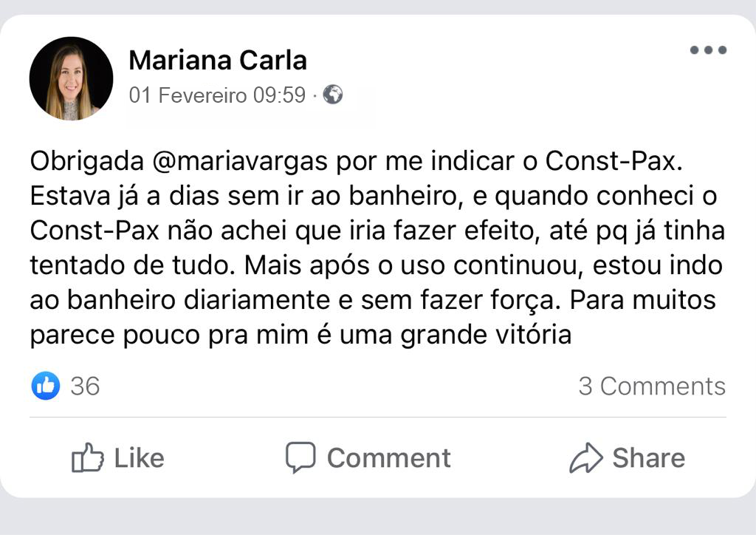Click the blue thumbs-up reaction icon
The width and height of the screenshot is (756, 535).
(45, 386)
